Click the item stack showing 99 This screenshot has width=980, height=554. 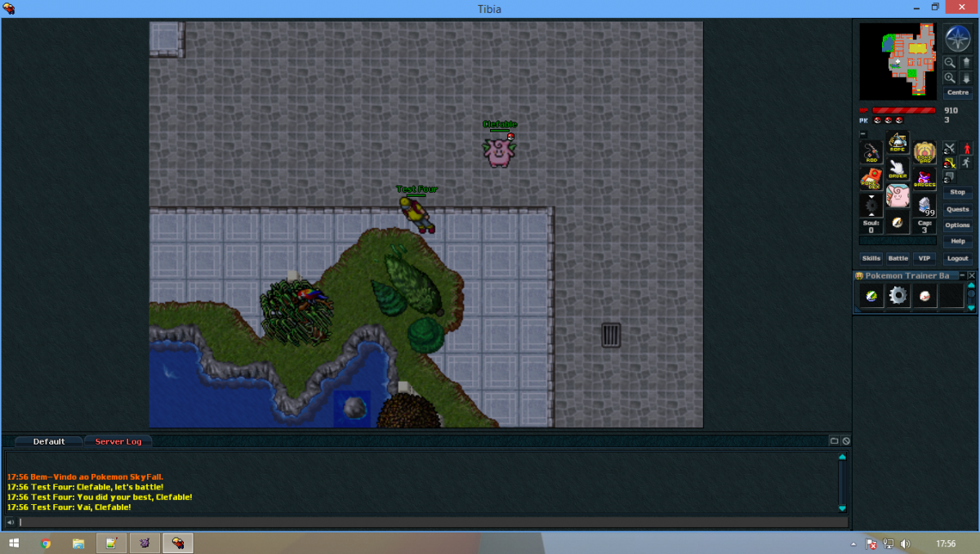click(x=924, y=206)
